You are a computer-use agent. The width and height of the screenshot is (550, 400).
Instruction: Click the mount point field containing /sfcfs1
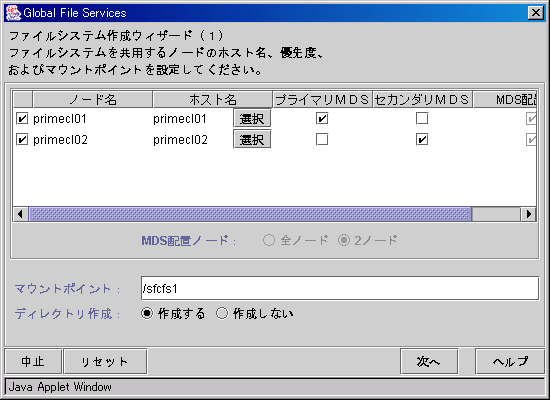pos(340,288)
